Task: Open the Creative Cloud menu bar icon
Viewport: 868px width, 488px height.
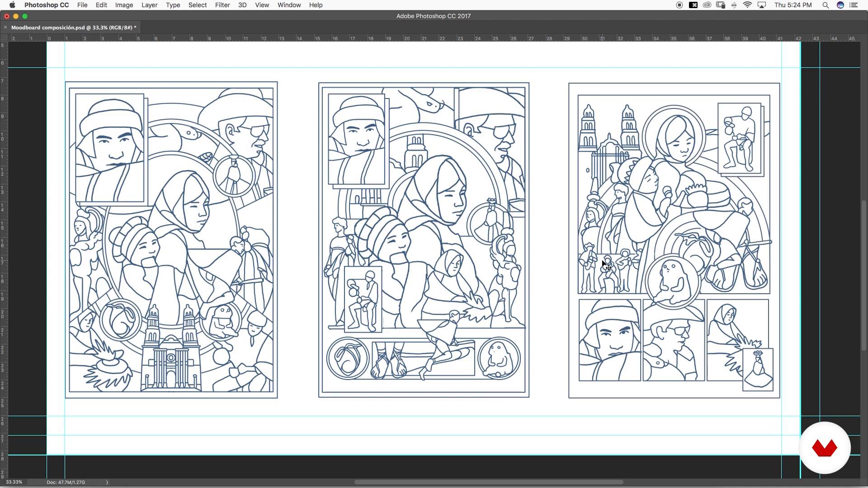Action: click(x=707, y=5)
